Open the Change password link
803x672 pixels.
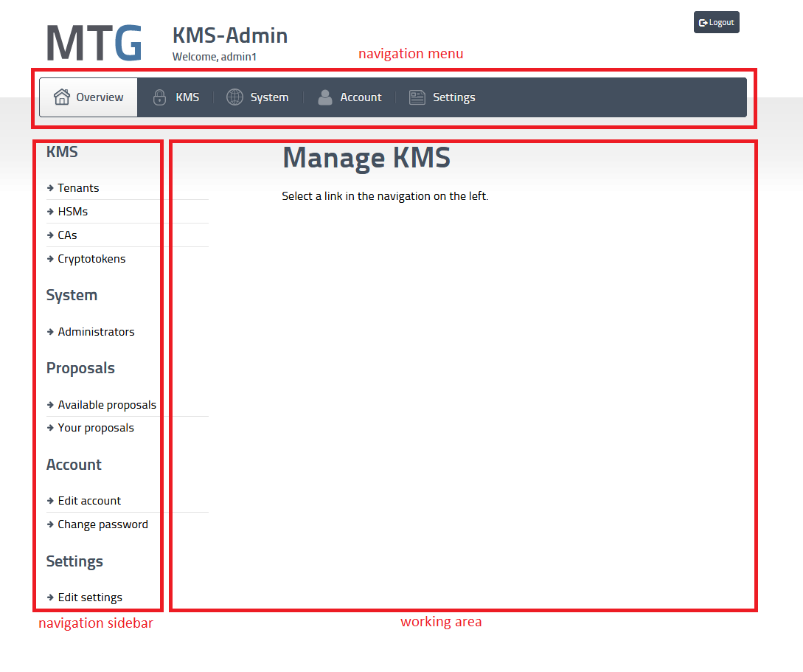coord(102,524)
